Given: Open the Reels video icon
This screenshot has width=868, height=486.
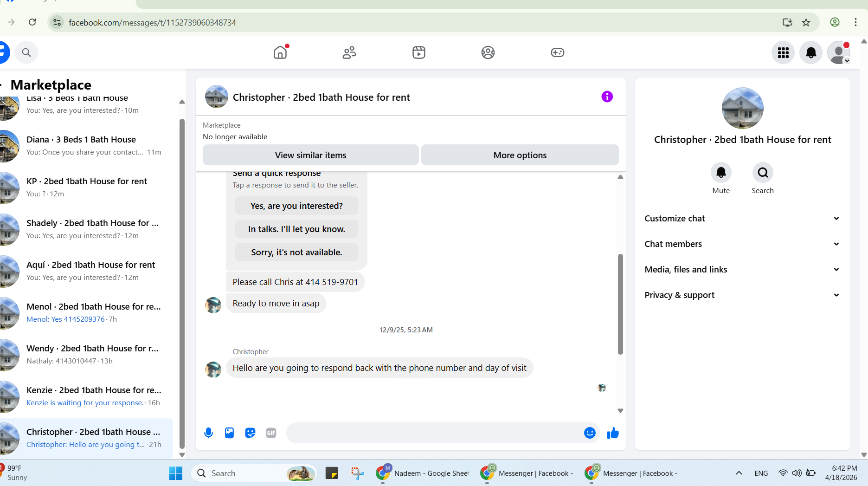Looking at the screenshot, I should 418,52.
